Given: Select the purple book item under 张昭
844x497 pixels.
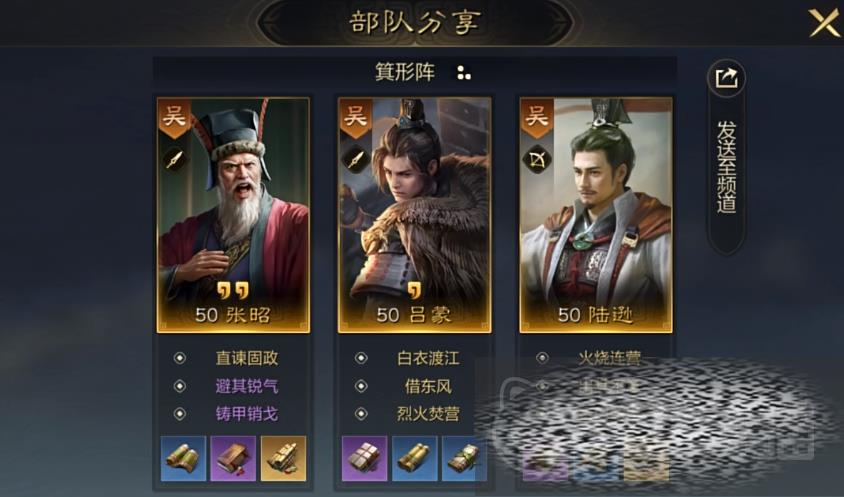Looking at the screenshot, I should 233,459.
